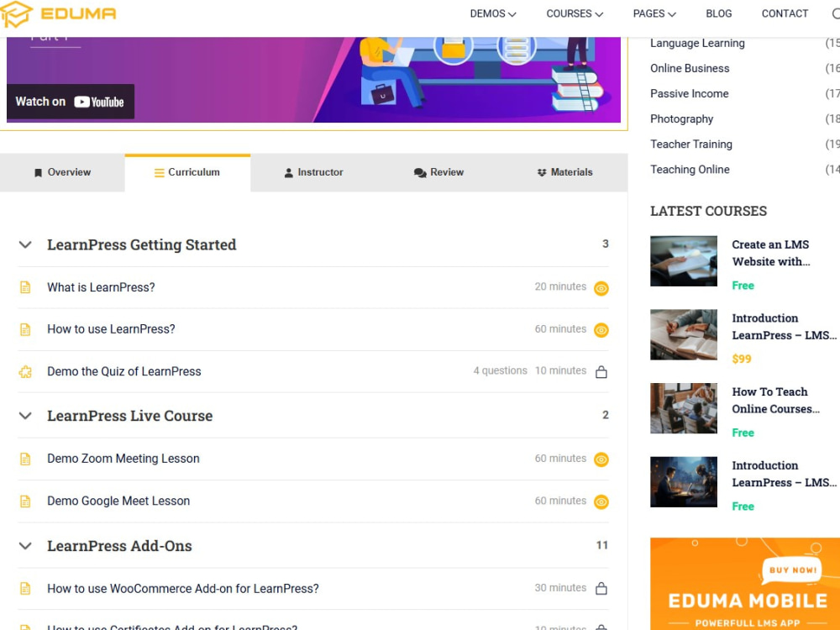Screen dimensions: 840x630
Task: Click the Materials tab's boxes icon
Action: pos(542,172)
